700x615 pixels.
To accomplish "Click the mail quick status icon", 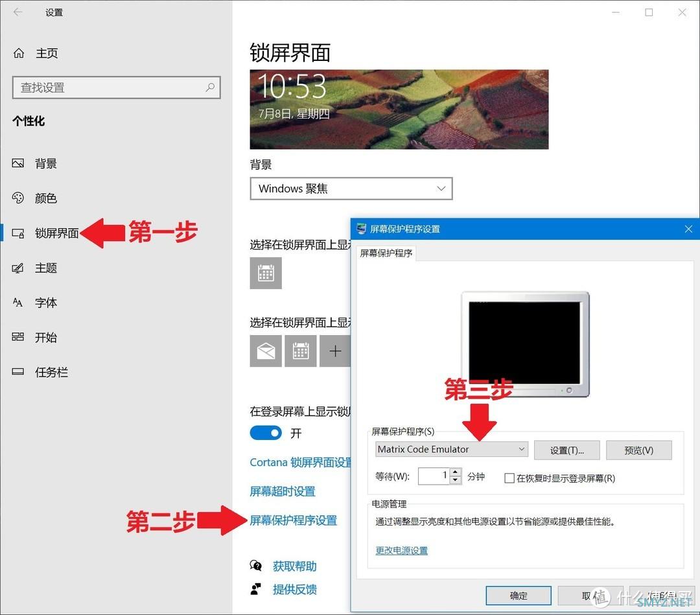I will (266, 351).
